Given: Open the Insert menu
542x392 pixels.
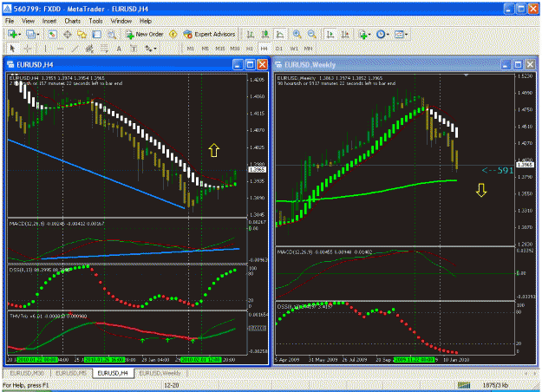Looking at the screenshot, I should [x=49, y=21].
